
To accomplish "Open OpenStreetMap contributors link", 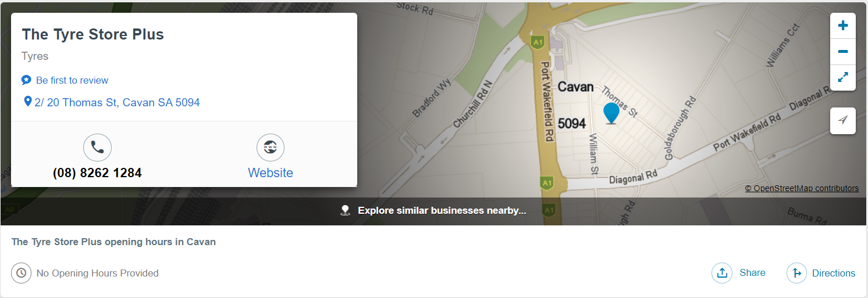I will coord(802,188).
